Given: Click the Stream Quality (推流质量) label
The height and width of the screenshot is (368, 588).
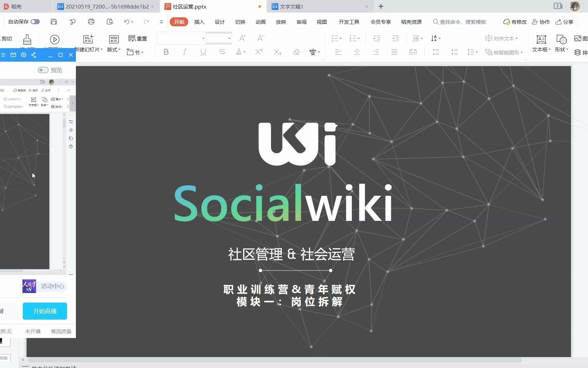Looking at the screenshot, I should pos(61,331).
